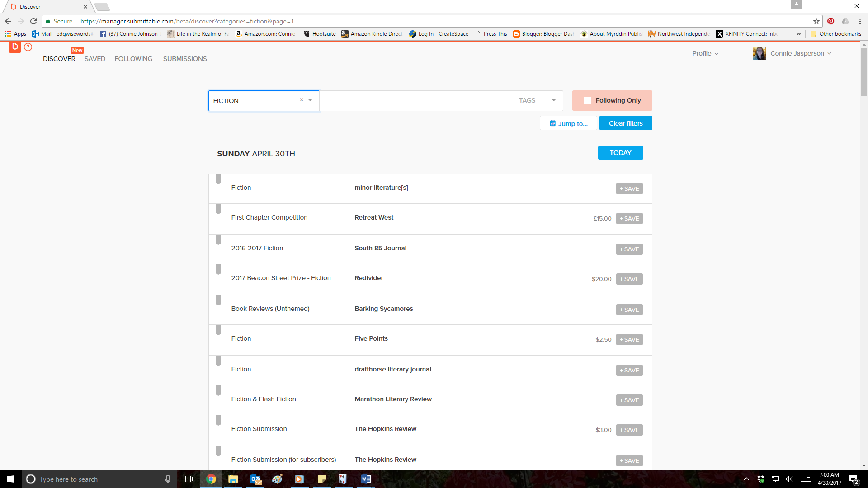Image resolution: width=868 pixels, height=488 pixels.
Task: Switch to the SAVED tab
Action: tap(94, 59)
